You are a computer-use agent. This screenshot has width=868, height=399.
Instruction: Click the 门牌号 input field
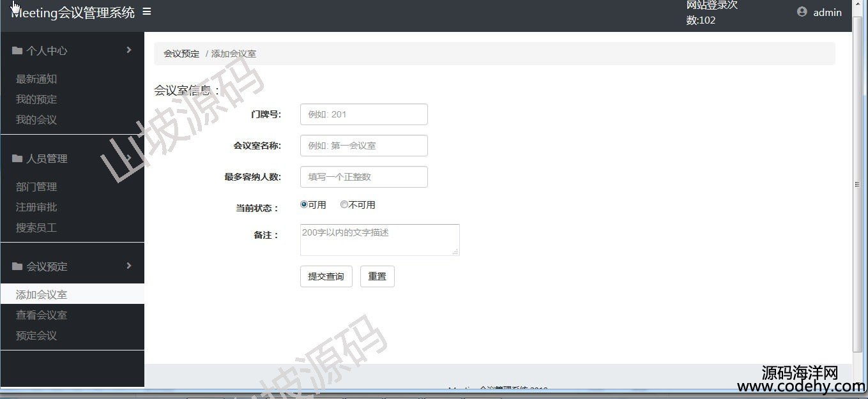point(363,114)
